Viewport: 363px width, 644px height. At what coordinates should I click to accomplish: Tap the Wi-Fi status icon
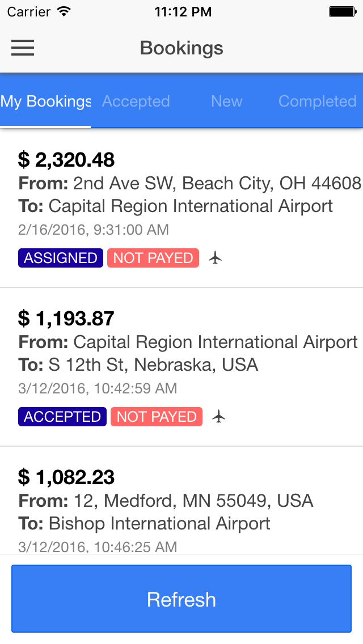click(x=64, y=11)
